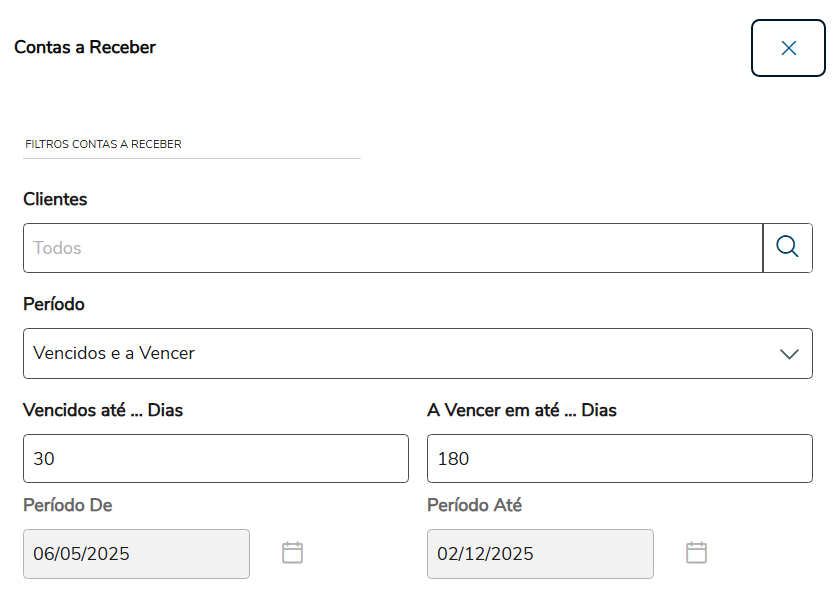Open the calendar icon beside Período Até
The height and width of the screenshot is (589, 838).
pyautogui.click(x=696, y=553)
